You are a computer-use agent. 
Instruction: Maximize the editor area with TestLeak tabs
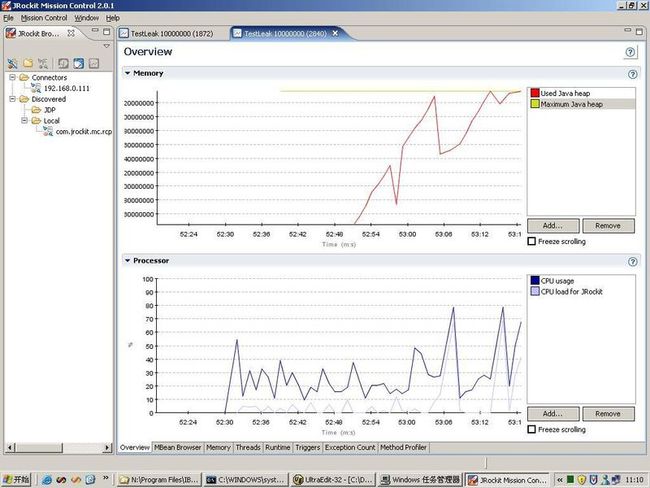tap(639, 32)
